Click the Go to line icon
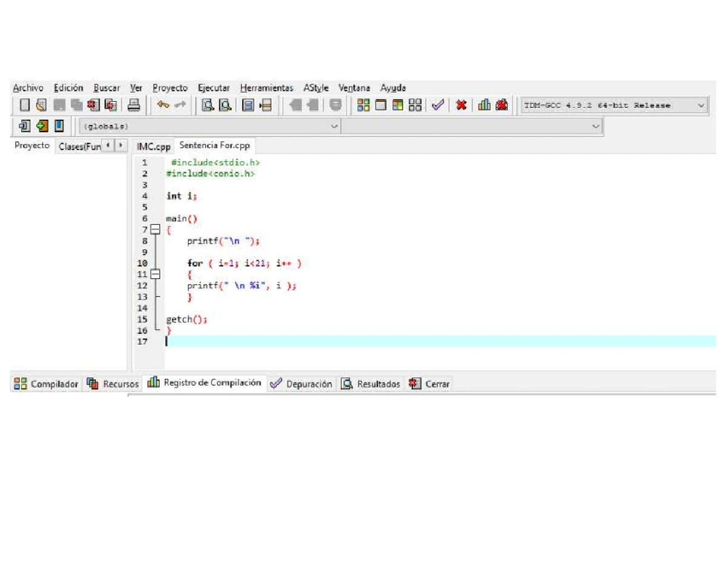This screenshot has height=562, width=728. [x=266, y=105]
